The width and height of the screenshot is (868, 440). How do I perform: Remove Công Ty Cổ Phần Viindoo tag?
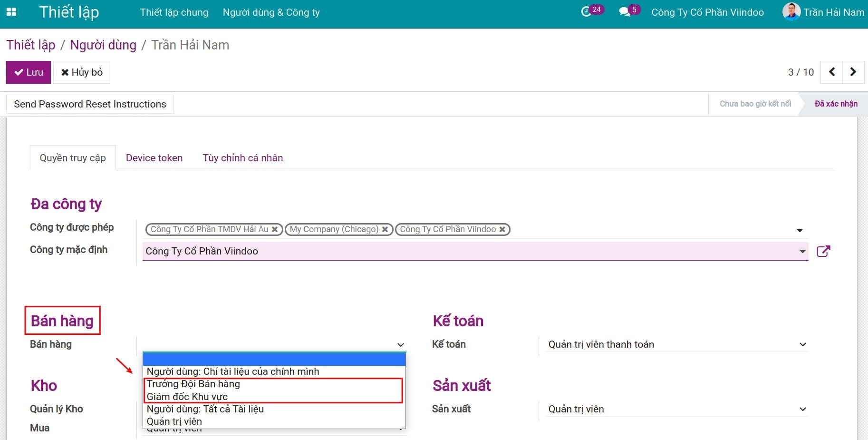point(502,230)
